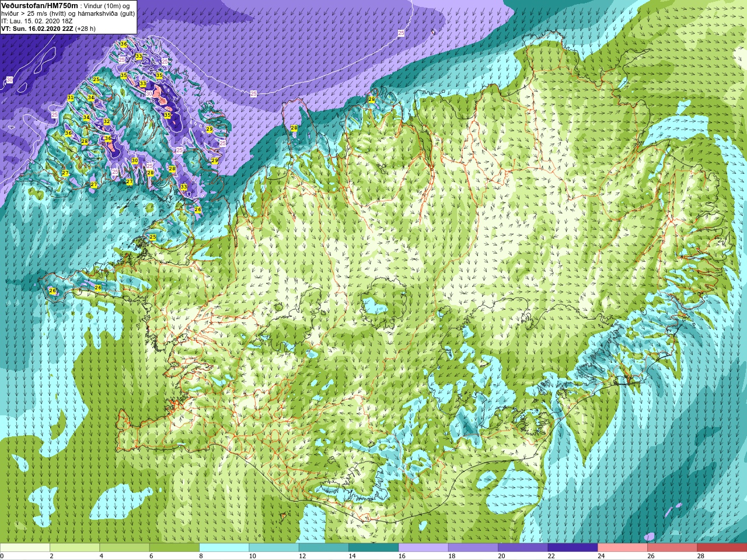This screenshot has width=747, height=560.
Task: Click the 'Vindur (10m) og' caption text
Action: point(107,5)
